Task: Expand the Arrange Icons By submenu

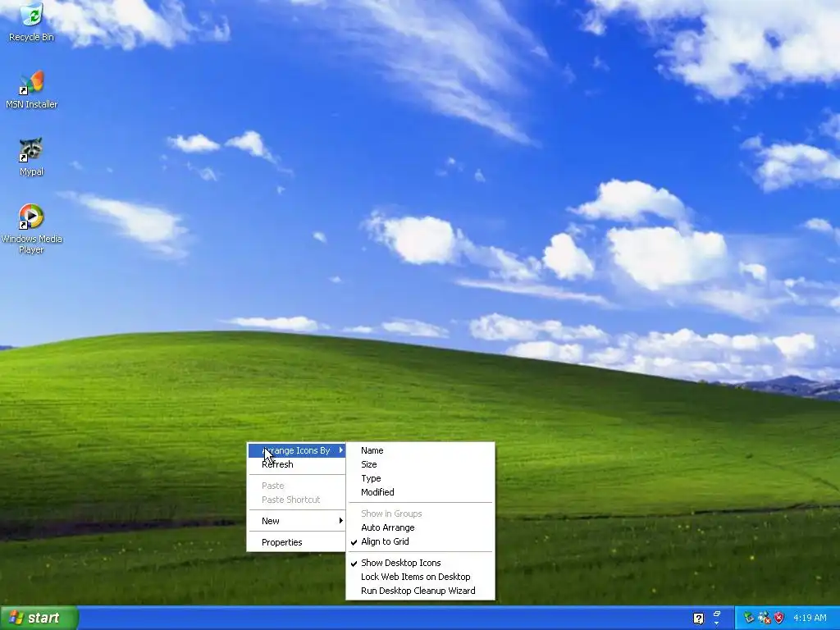Action: click(x=296, y=450)
